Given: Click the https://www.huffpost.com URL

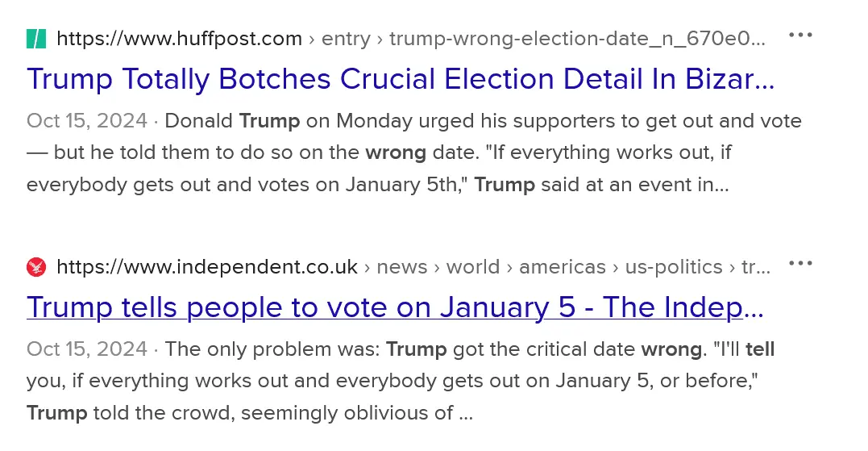Looking at the screenshot, I should pos(179,38).
